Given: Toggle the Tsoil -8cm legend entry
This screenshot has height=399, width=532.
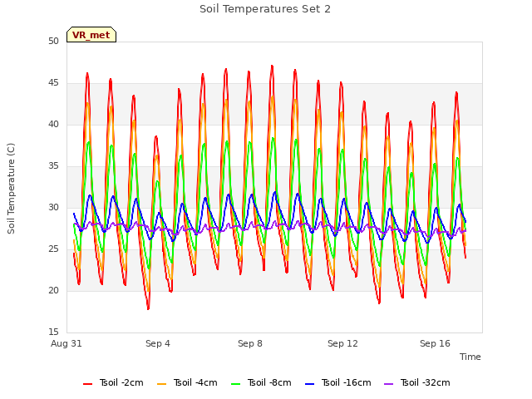Looking at the screenshot, I should point(261,382).
